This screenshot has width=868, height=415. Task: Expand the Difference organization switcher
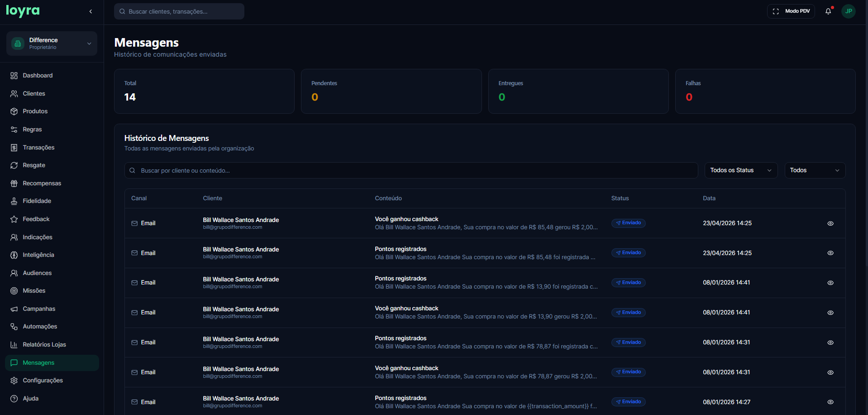pyautogui.click(x=52, y=43)
